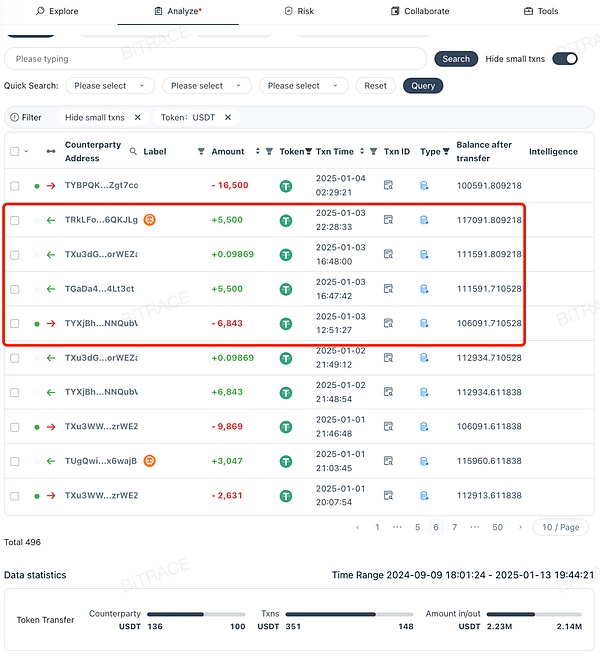Open the 10 / Page size dropdown
The width and height of the screenshot is (600, 656).
tap(561, 527)
